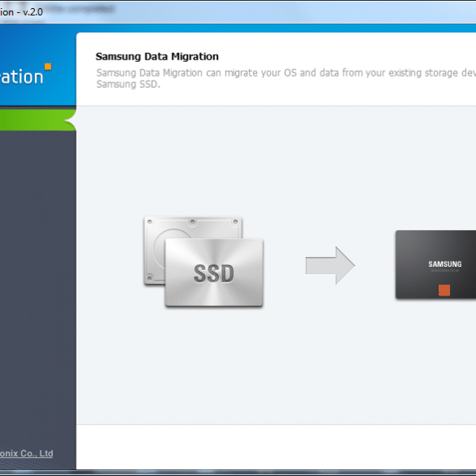Screen dimensions: 476x476
Task: Click the gray migration arrow icon
Action: [x=330, y=265]
